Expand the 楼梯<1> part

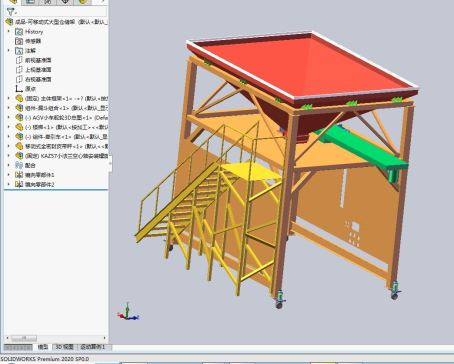pos(9,127)
